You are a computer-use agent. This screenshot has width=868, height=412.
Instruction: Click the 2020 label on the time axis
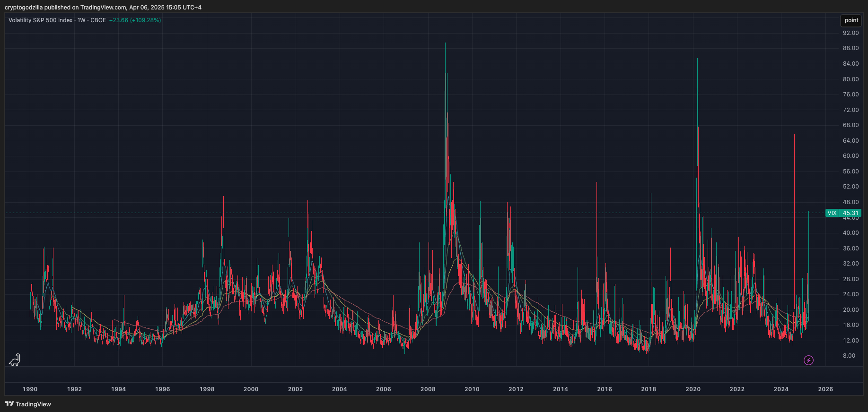pyautogui.click(x=693, y=389)
